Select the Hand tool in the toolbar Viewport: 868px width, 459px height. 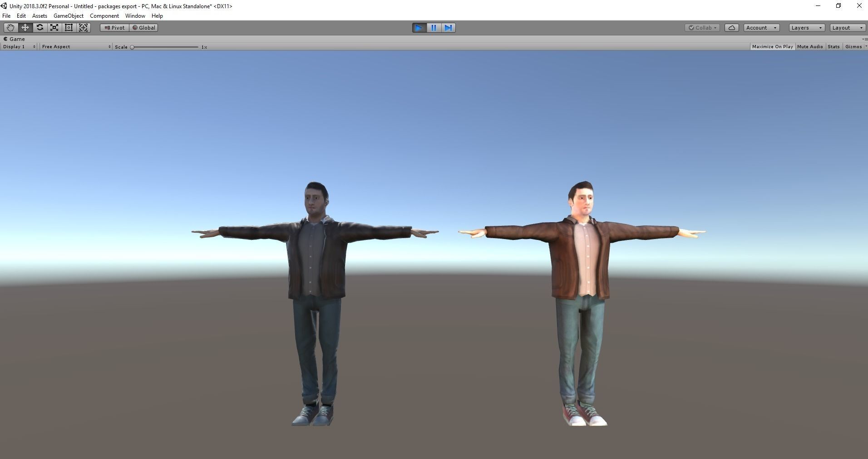(10, 27)
